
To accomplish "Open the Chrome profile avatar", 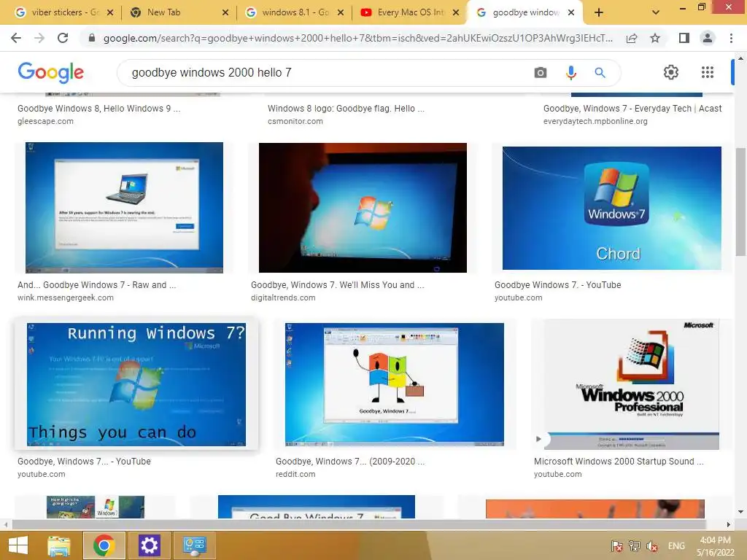I will 708,38.
